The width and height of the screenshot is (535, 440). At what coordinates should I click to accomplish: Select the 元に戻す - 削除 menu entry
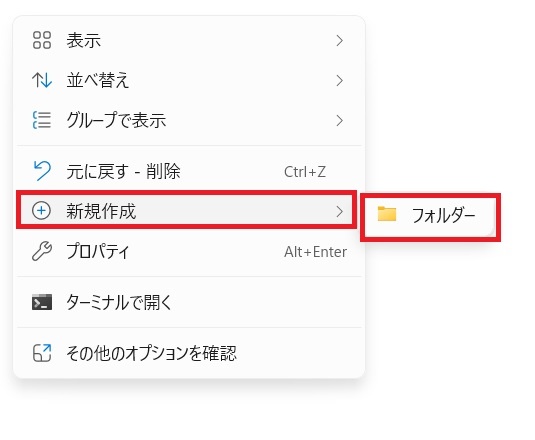click(x=189, y=171)
